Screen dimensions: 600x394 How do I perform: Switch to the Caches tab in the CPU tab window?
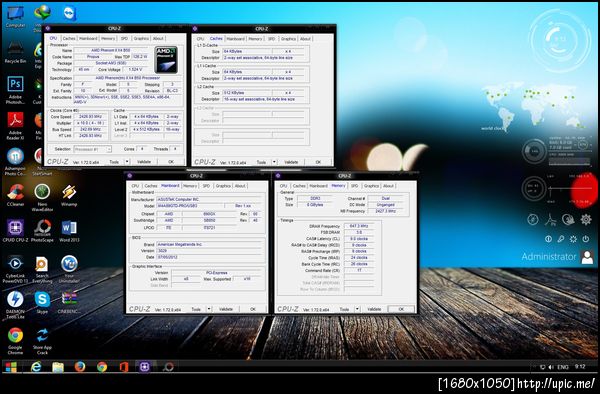(69, 38)
